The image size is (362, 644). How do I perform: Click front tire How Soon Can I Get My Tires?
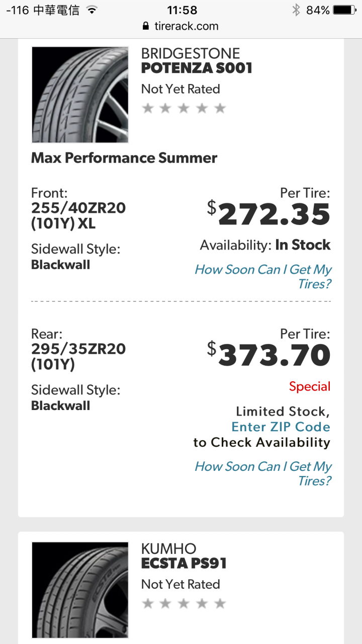pyautogui.click(x=263, y=277)
